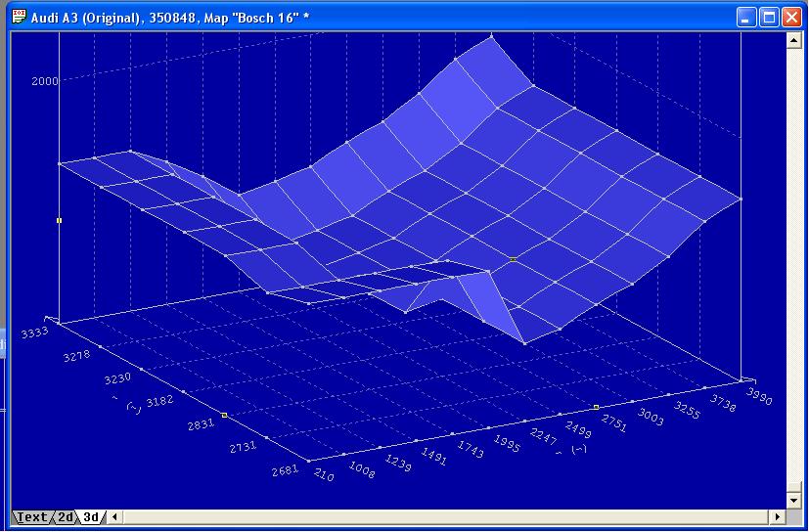Screen dimensions: 809x532
Task: Click the yellow marker near axis value 2831
Action: coord(224,416)
